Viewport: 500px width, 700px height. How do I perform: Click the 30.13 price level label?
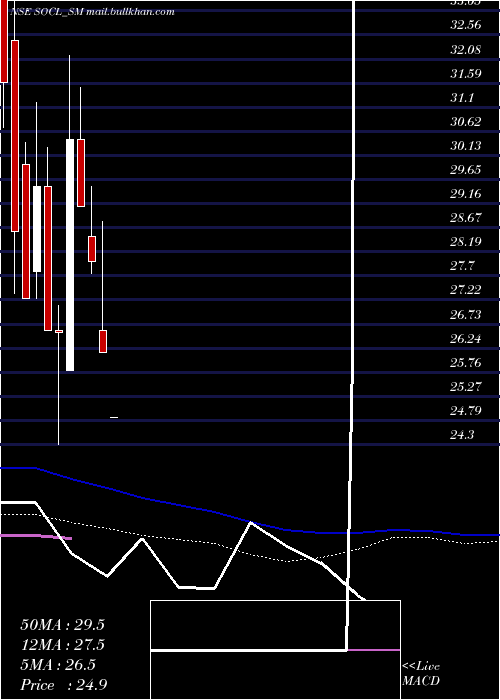click(x=466, y=146)
